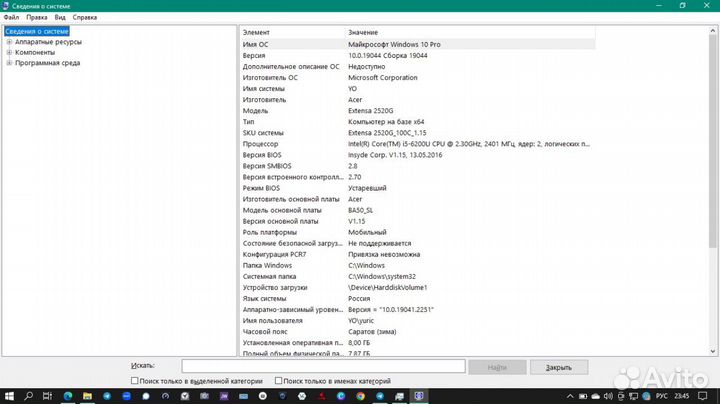Select the 'Конфигурация PCR7' row
720x404 pixels.
click(x=417, y=254)
